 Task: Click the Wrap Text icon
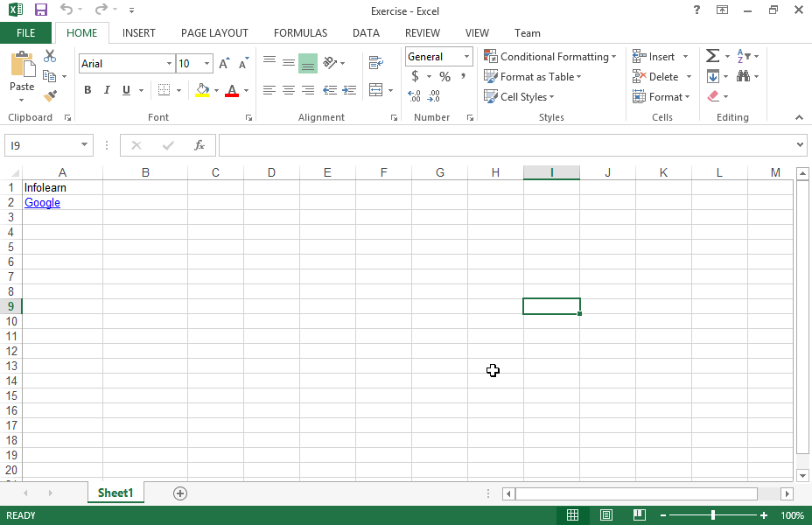tap(376, 63)
